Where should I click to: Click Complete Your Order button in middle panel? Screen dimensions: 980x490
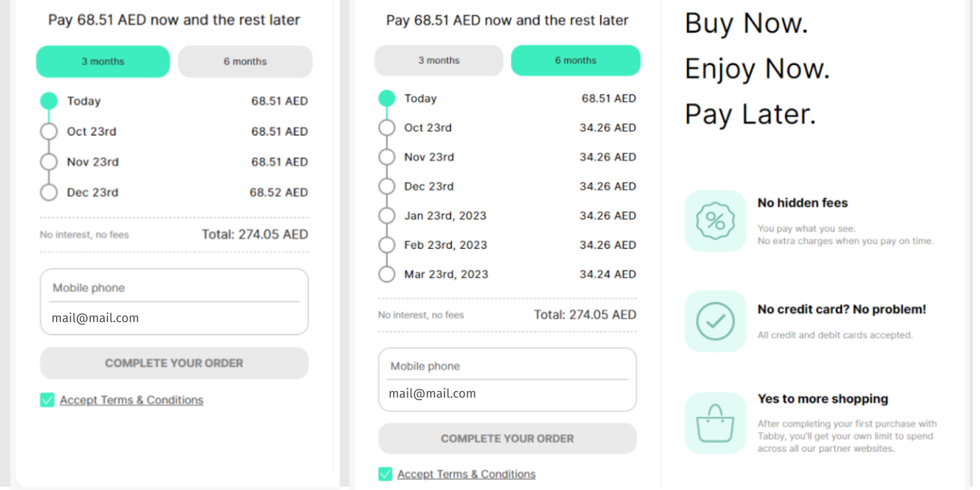point(507,439)
